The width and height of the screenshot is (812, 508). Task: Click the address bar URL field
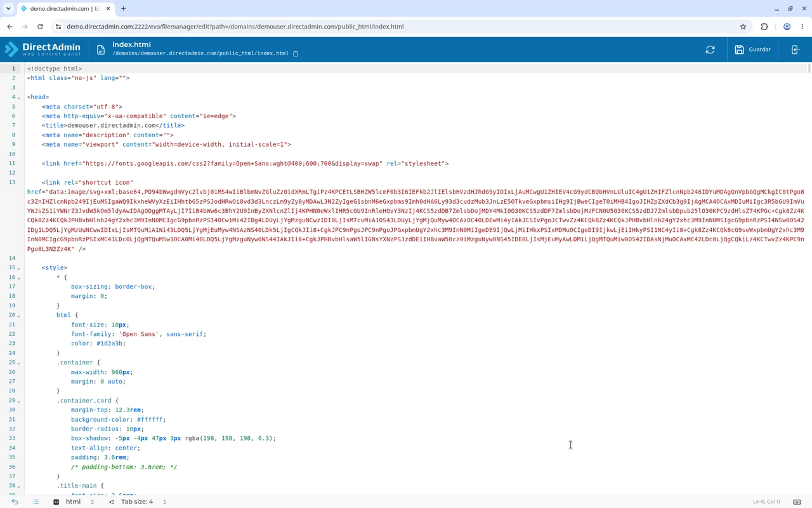pyautogui.click(x=400, y=27)
